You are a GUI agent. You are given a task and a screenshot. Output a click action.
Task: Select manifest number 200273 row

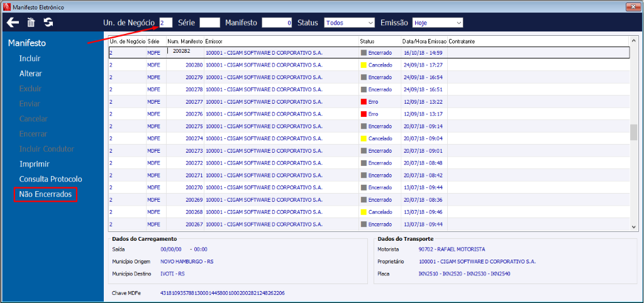(369, 151)
